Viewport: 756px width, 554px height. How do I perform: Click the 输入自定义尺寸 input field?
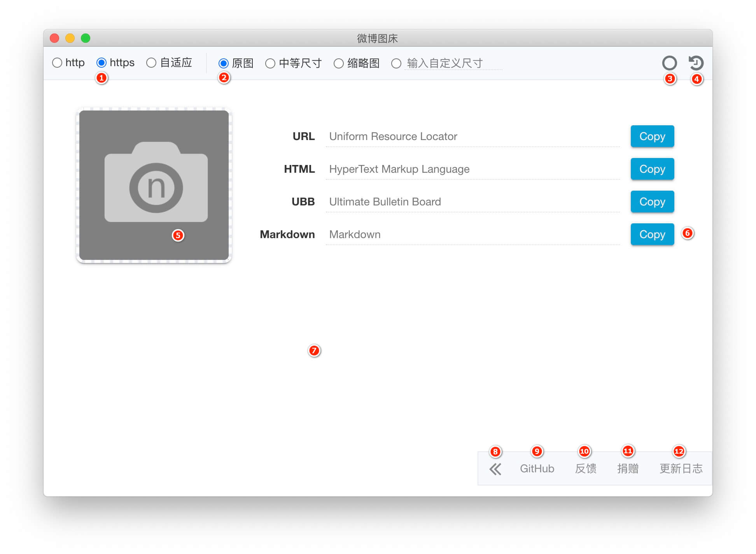click(453, 63)
